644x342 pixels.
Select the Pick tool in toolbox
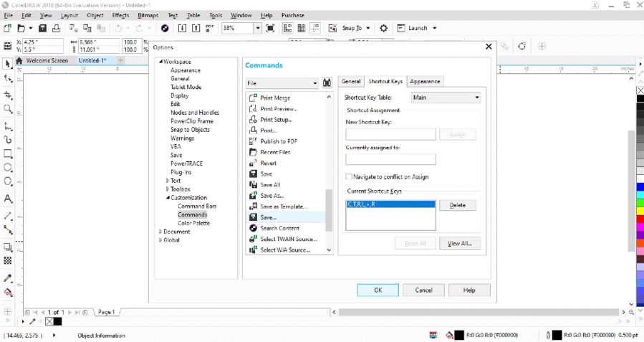tap(7, 64)
